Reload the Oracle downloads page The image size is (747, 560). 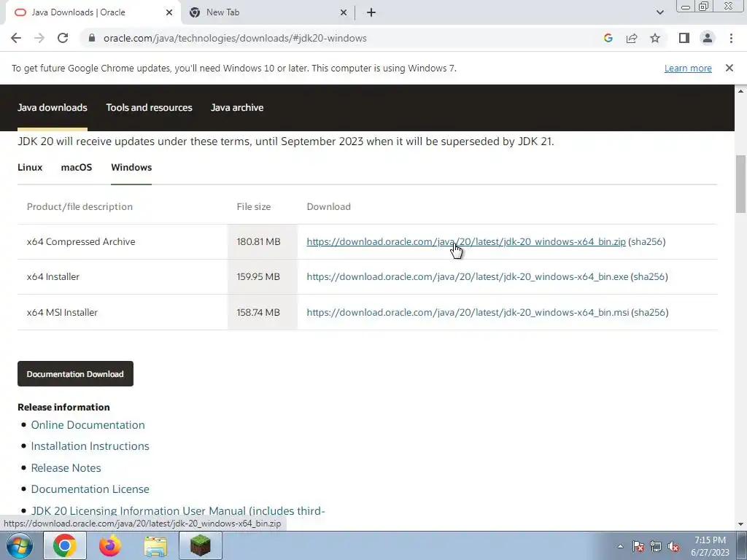[x=63, y=38]
